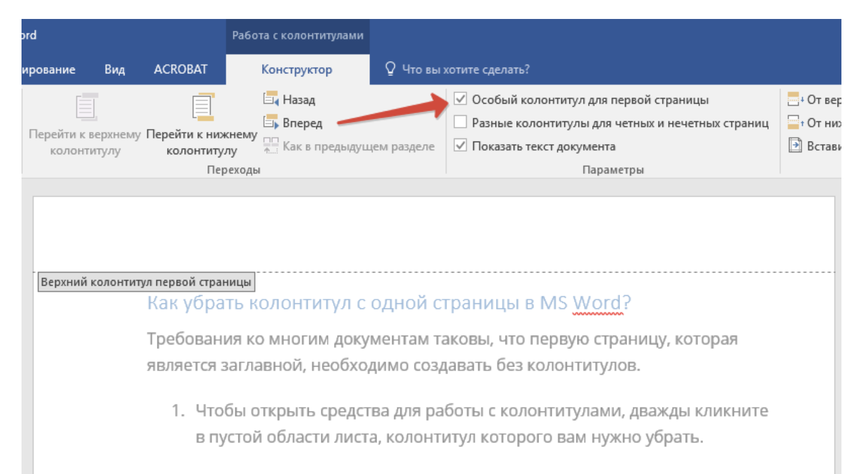Click the paragraph starting 'Требования ко многим документам'
The image size is (868, 474).
click(x=442, y=352)
